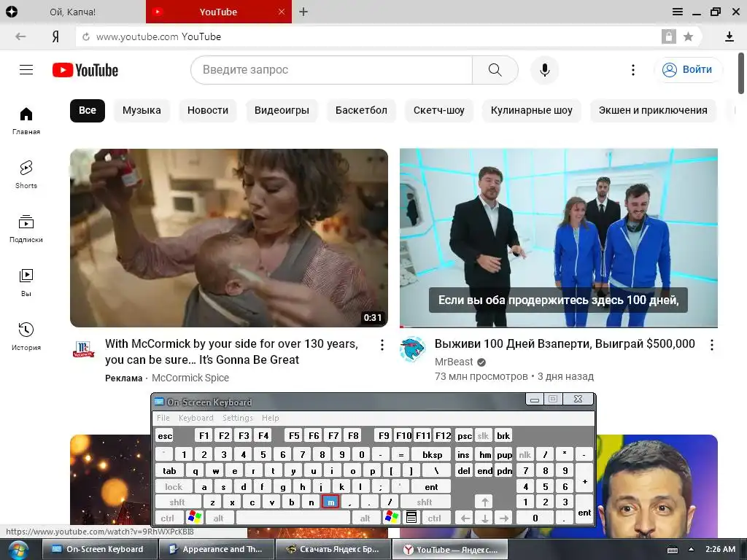Open the McCormick ad video thumbnail
747x560 pixels.
(x=228, y=238)
